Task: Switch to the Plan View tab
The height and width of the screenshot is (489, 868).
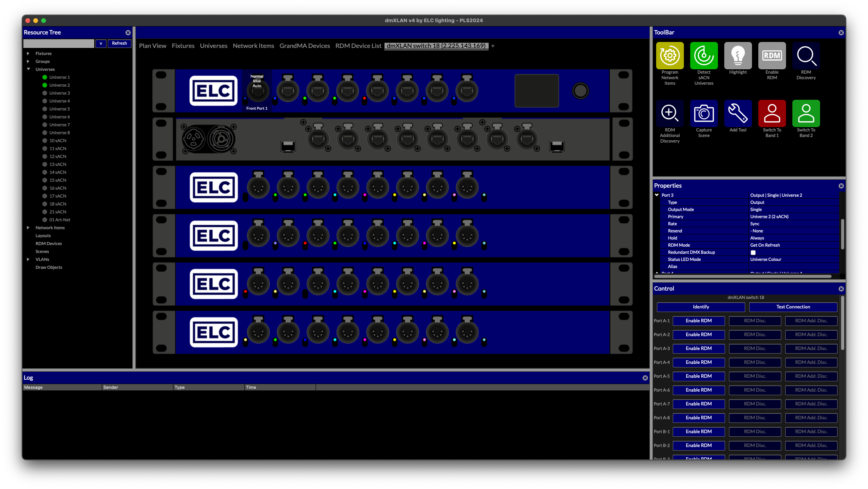Action: click(x=152, y=46)
